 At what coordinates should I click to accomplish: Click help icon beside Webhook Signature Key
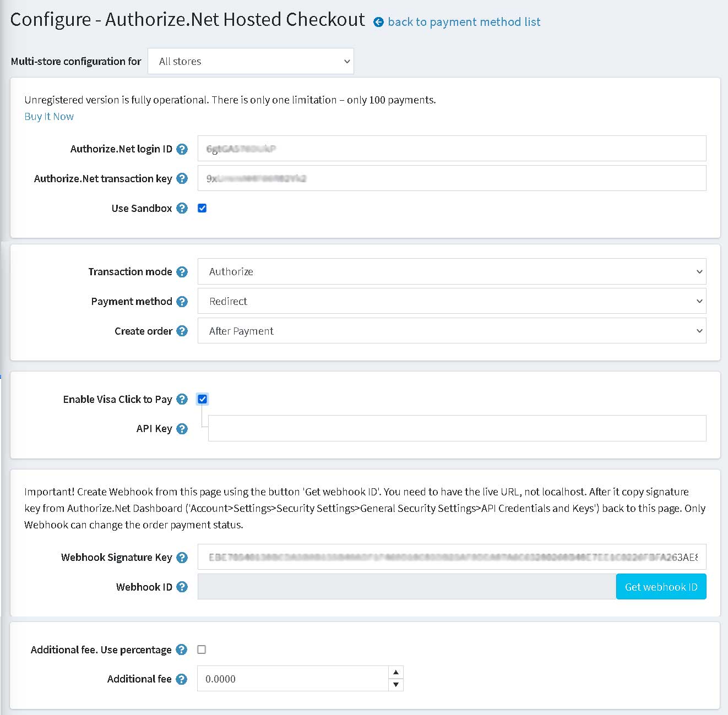[182, 558]
